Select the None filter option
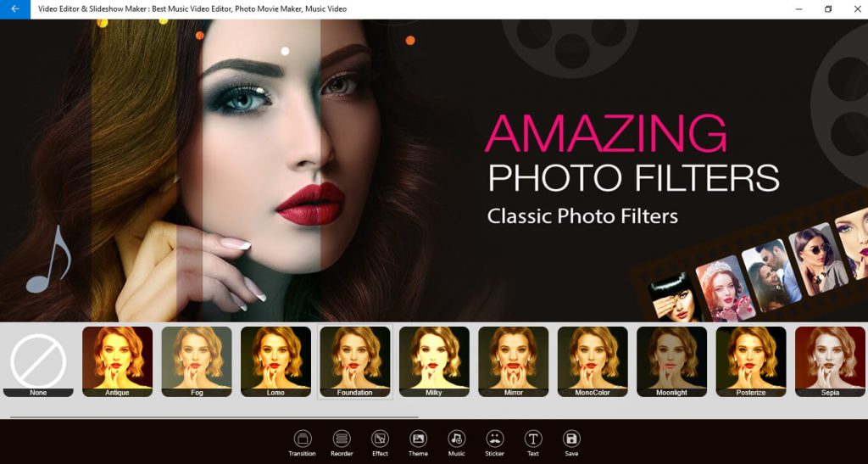 (x=38, y=361)
